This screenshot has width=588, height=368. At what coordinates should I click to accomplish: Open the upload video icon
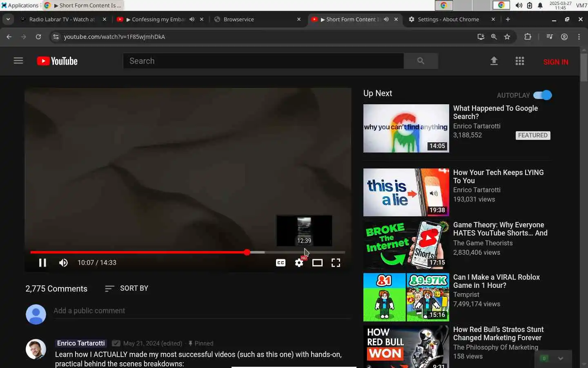pyautogui.click(x=494, y=61)
